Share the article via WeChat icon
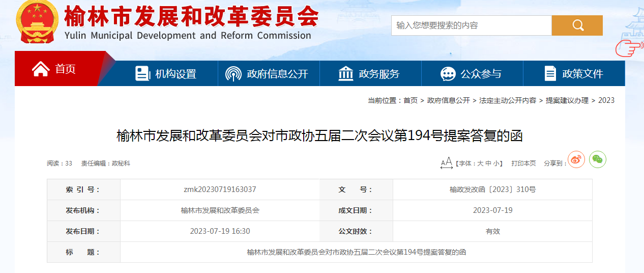Screen dimensions: 644x273 point(598,160)
